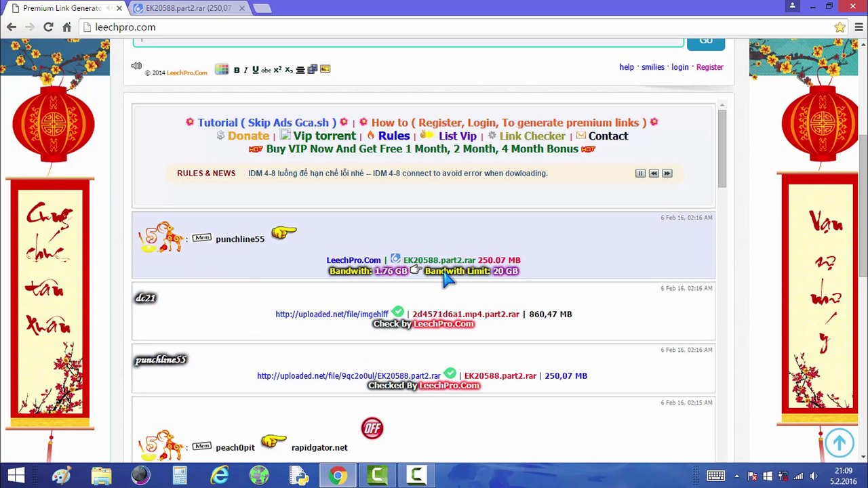Click the LeechPro.Com link before EK20588.part2.rar
Image resolution: width=868 pixels, height=488 pixels.
point(353,260)
